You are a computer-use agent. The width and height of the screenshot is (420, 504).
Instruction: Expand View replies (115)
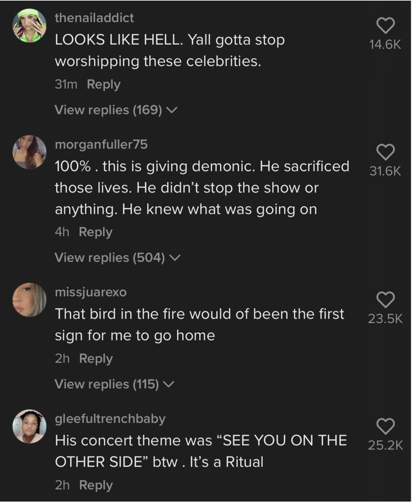115,384
